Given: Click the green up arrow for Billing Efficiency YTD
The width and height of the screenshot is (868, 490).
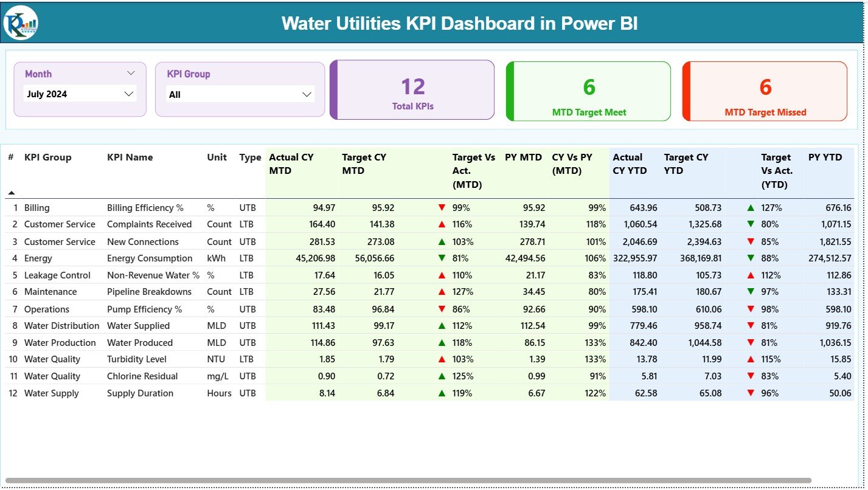Looking at the screenshot, I should tap(751, 208).
